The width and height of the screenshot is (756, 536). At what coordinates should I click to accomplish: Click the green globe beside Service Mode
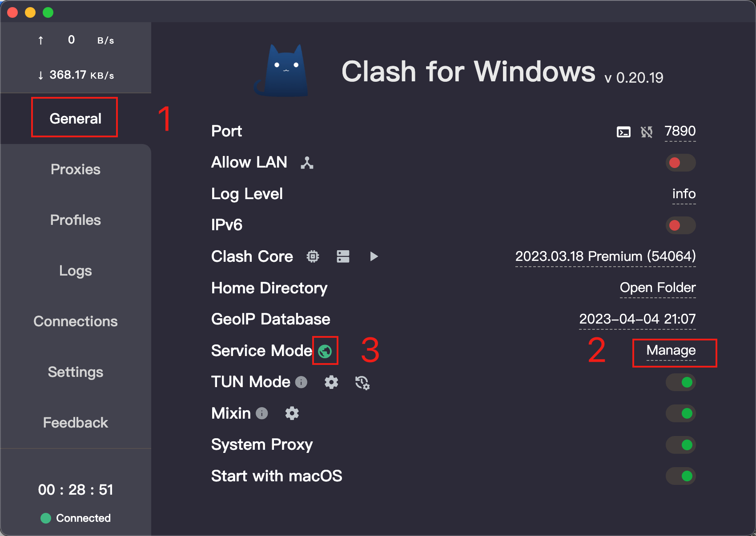pyautogui.click(x=325, y=351)
